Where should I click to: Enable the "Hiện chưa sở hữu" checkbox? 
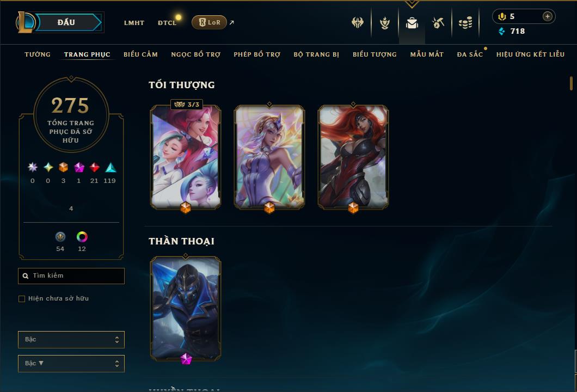click(x=22, y=298)
